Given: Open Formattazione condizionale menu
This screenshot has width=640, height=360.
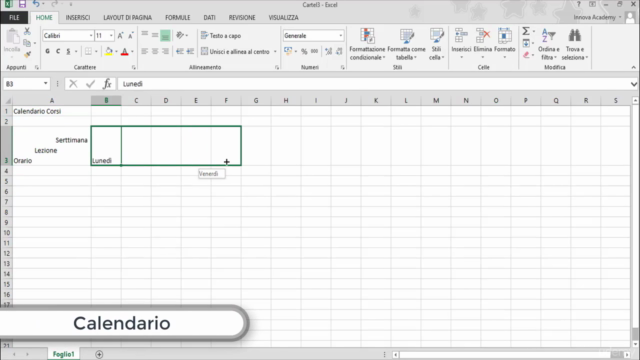Looking at the screenshot, I should pyautogui.click(x=367, y=45).
